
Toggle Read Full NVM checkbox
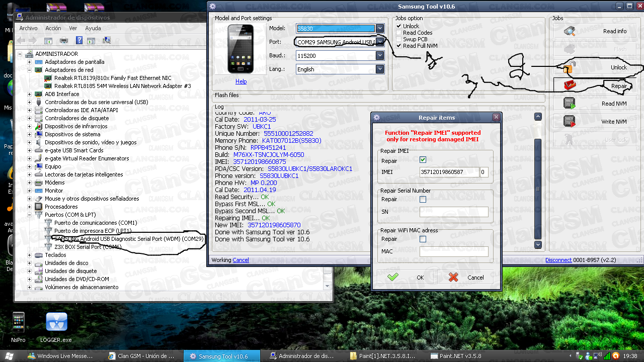[399, 46]
